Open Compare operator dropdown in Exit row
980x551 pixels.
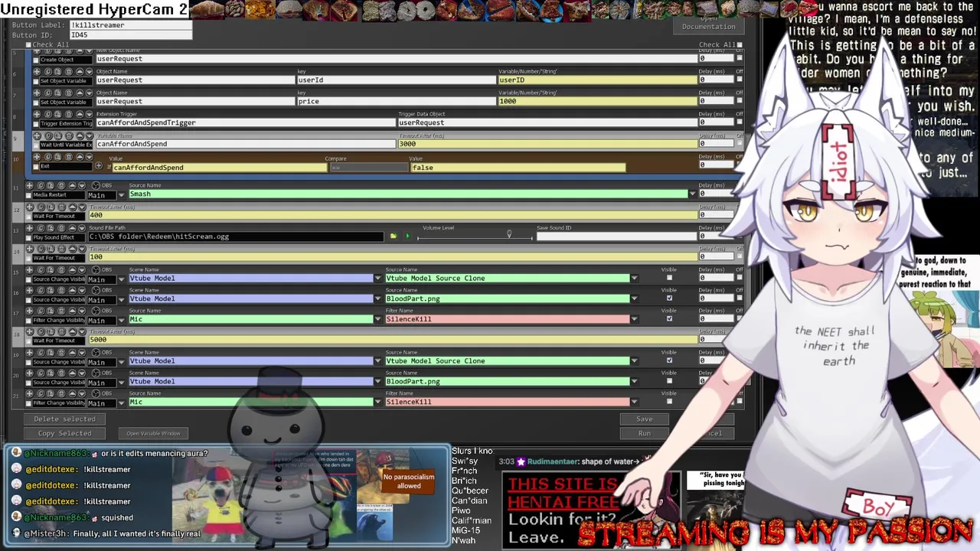(368, 168)
